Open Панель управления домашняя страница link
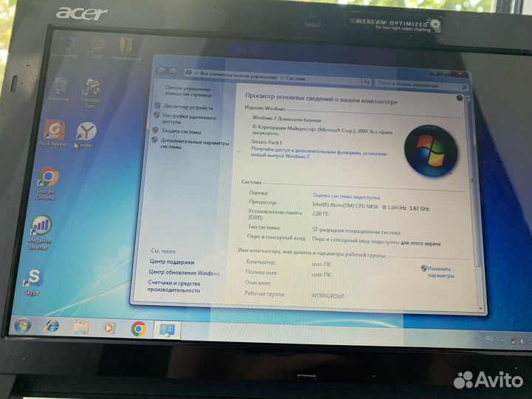This screenshot has height=399, width=532. coord(188,92)
